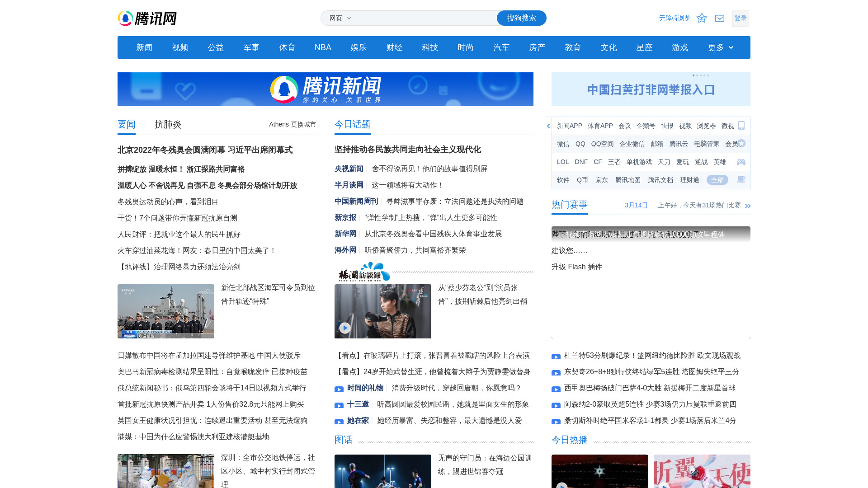Viewport: 868px width, 488px height.
Task: Open the 视频 navigation item
Action: point(180,47)
